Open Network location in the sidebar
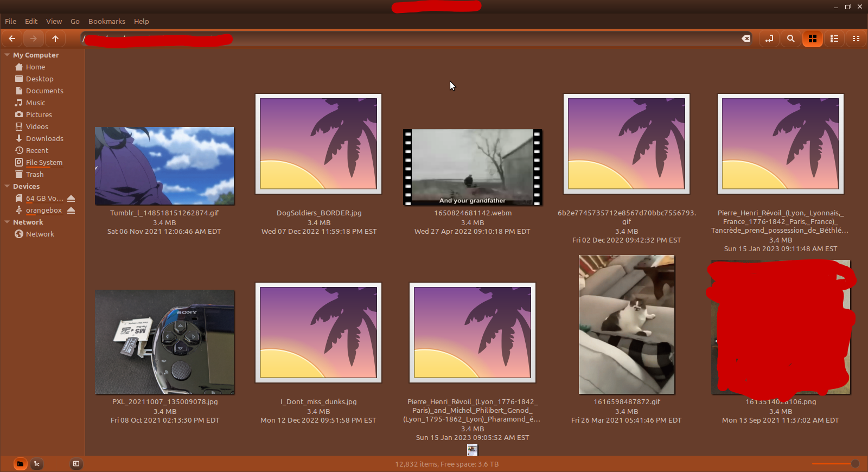 (x=40, y=234)
